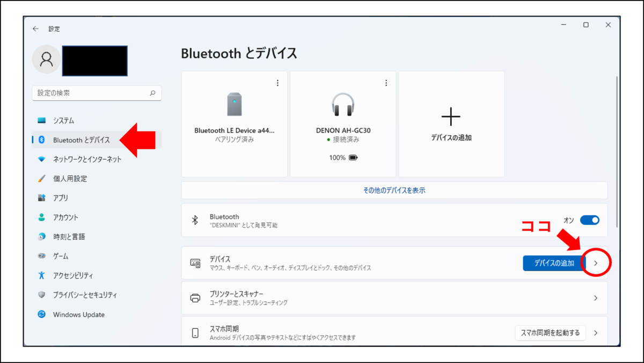Viewport: 644px width, 363px height.
Task: Click the battery icon beside 100%
Action: tap(353, 158)
